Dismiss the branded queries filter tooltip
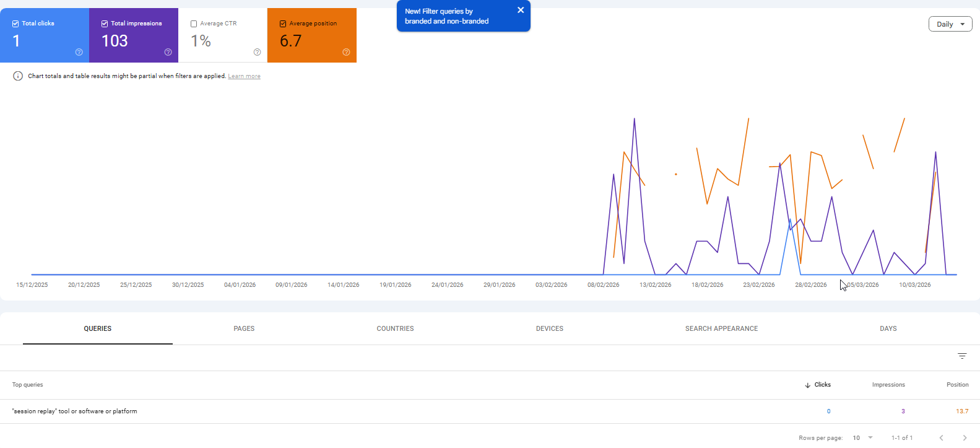The height and width of the screenshot is (448, 980). click(x=521, y=10)
